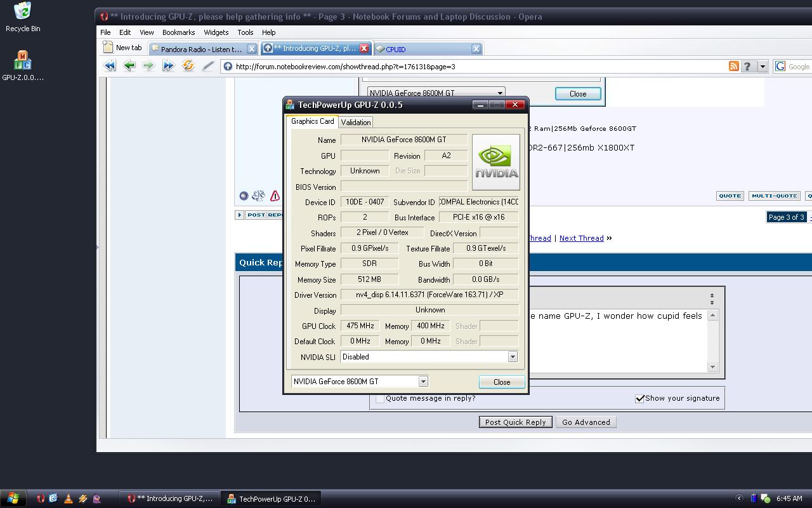This screenshot has height=508, width=812.
Task: Open the address bar history dropdown arrow
Action: click(763, 66)
